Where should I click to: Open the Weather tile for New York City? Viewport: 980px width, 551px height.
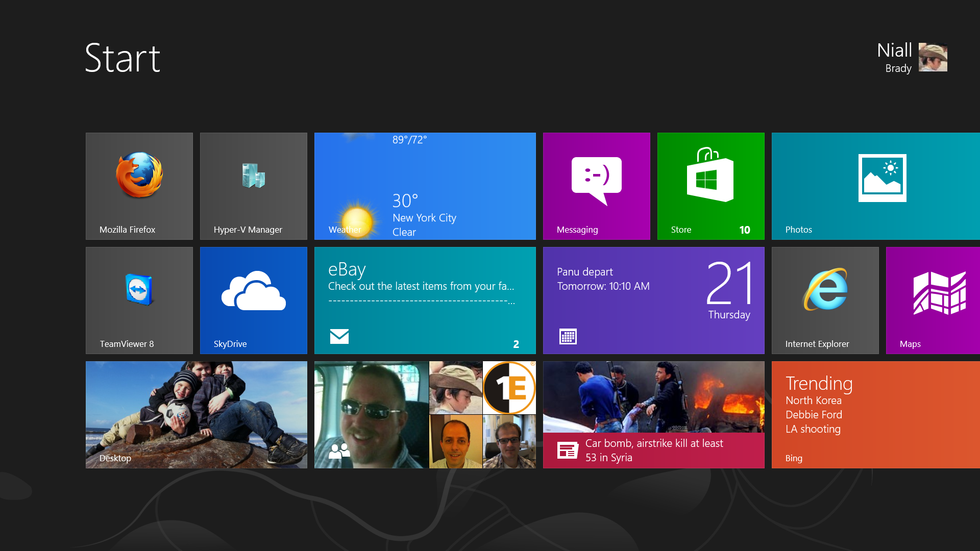coord(425,186)
